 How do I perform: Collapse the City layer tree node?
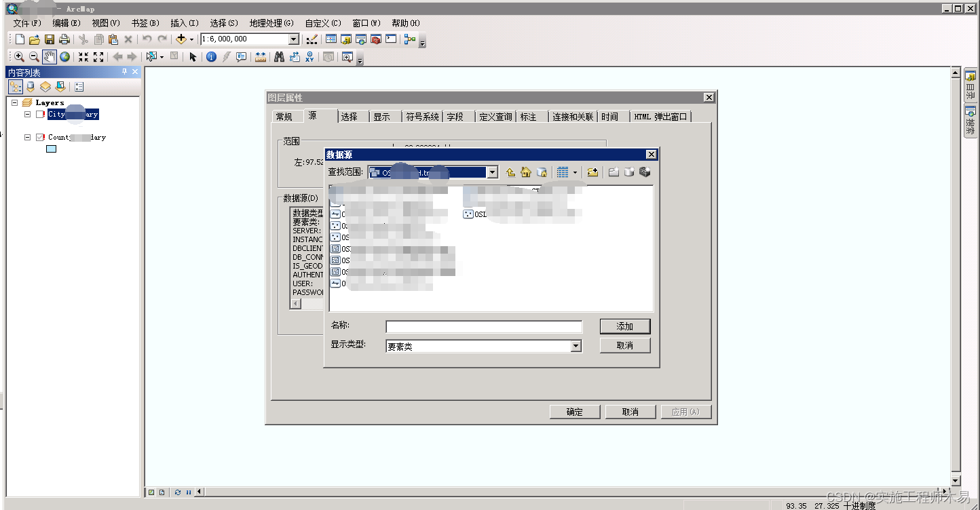coord(28,115)
